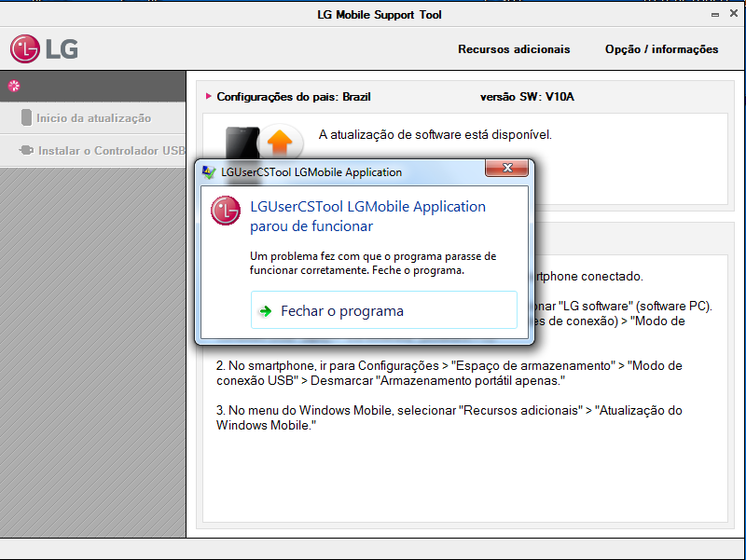Screen dimensions: 746x560
Task: Select Instalar o Controlador USB in sidebar
Action: click(93, 151)
